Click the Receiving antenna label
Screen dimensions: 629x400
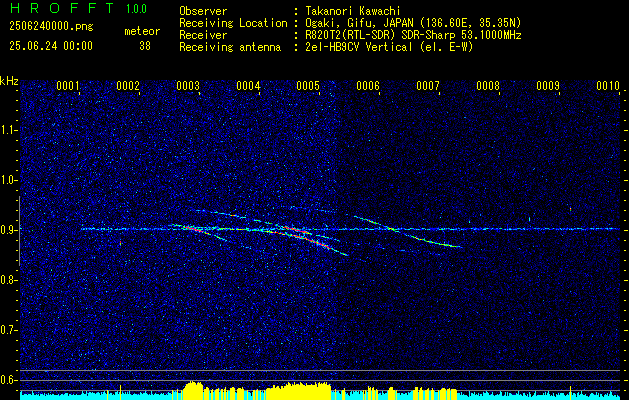click(x=230, y=47)
